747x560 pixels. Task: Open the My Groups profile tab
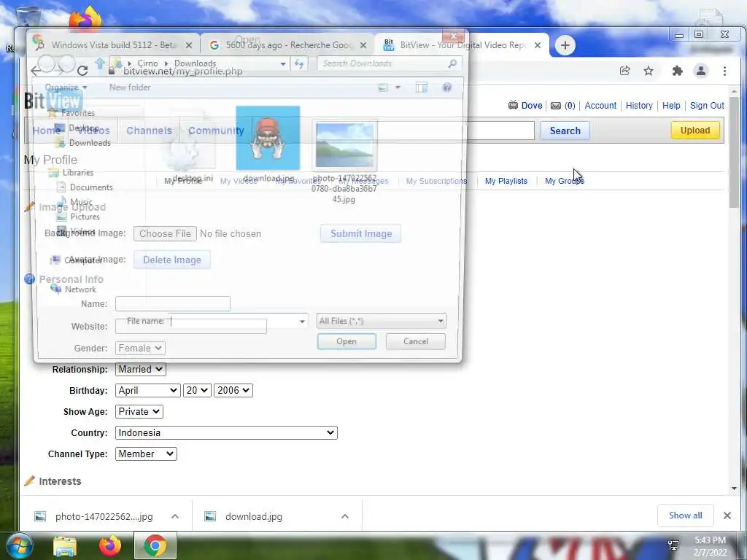pyautogui.click(x=565, y=181)
